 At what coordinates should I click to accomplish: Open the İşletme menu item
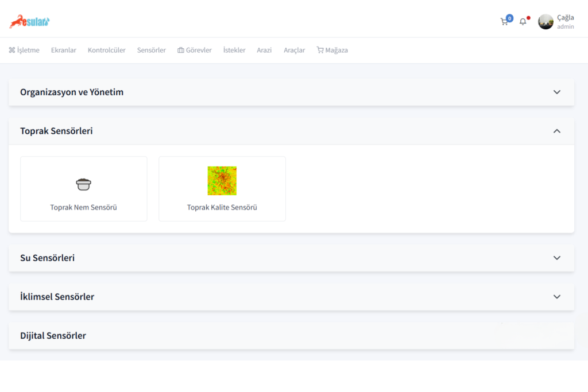(24, 50)
